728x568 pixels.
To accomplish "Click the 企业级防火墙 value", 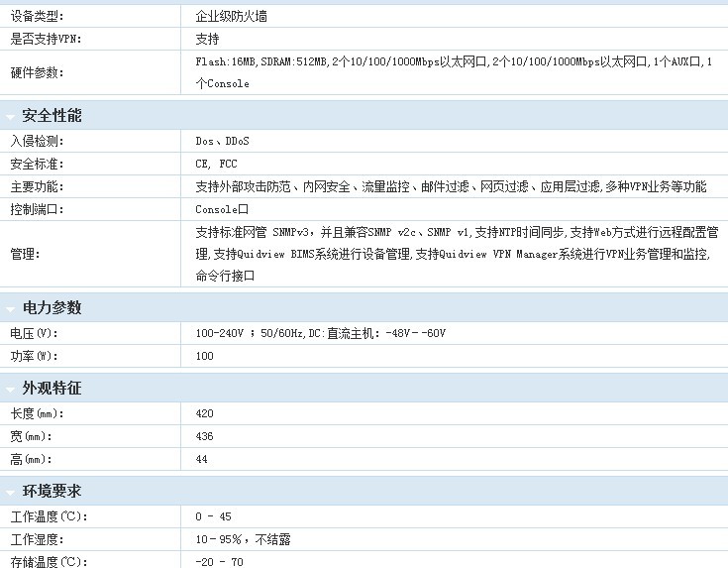I will coord(231,16).
